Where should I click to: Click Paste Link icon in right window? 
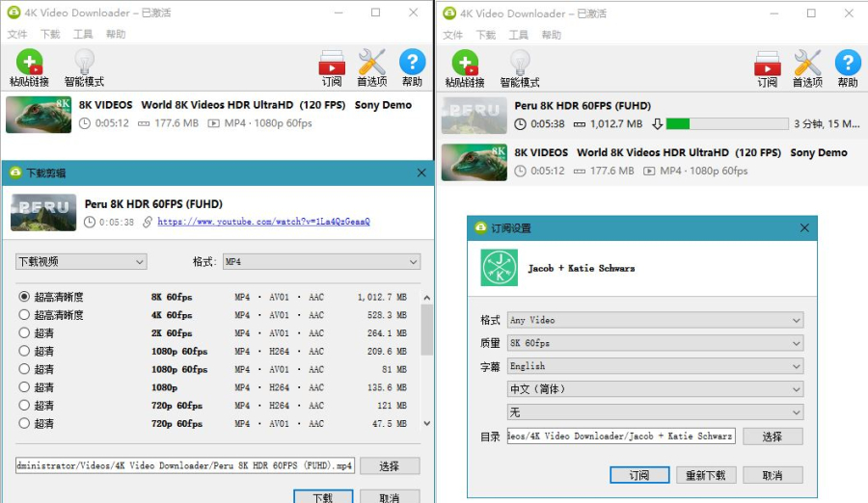[x=464, y=65]
